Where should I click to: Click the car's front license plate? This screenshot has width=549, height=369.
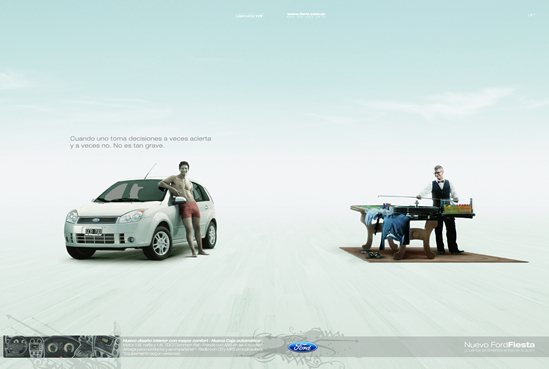pyautogui.click(x=93, y=231)
